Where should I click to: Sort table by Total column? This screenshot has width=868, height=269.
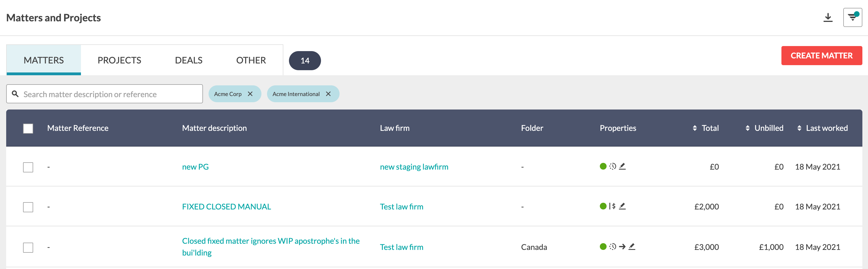[706, 128]
